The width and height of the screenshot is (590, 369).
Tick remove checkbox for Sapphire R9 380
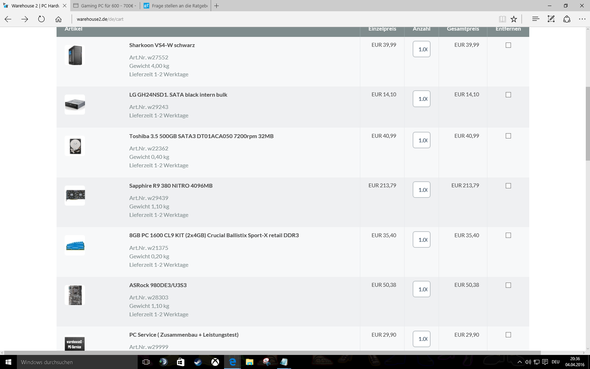pyautogui.click(x=508, y=186)
